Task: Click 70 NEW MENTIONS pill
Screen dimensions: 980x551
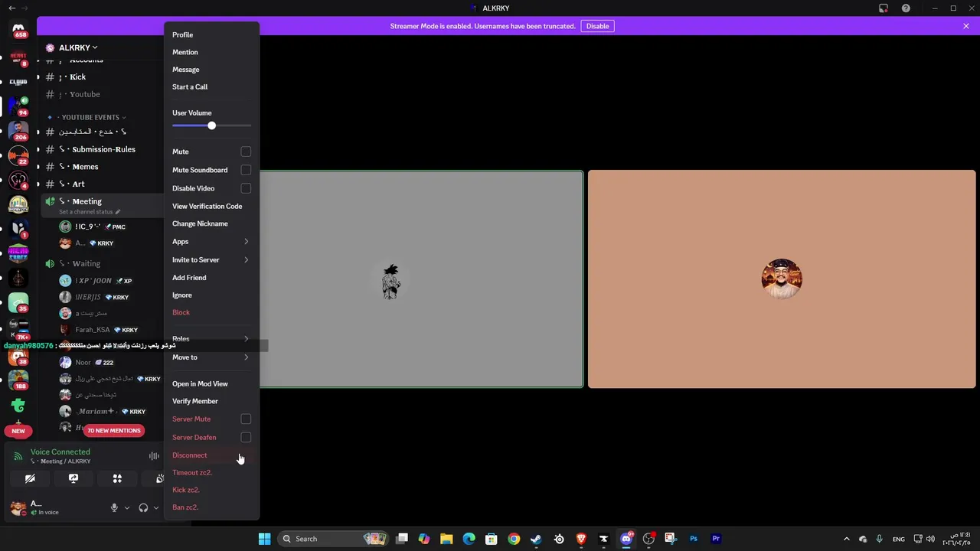Action: (114, 430)
